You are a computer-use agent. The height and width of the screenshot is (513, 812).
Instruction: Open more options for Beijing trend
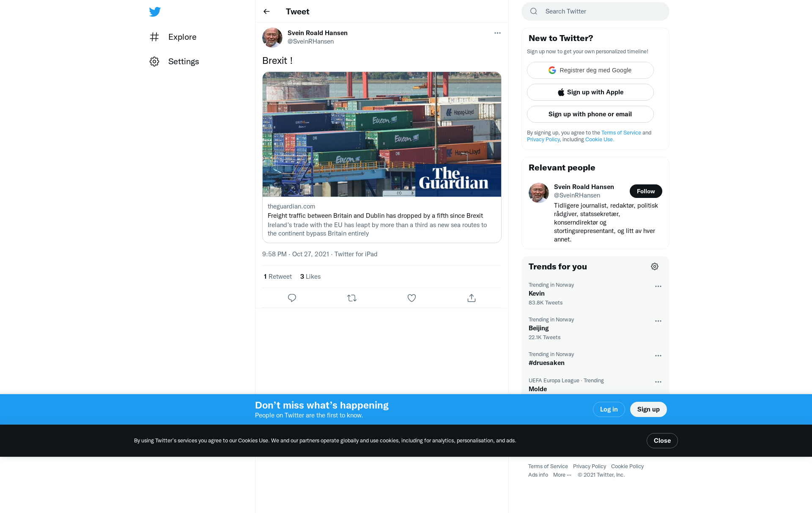point(658,321)
